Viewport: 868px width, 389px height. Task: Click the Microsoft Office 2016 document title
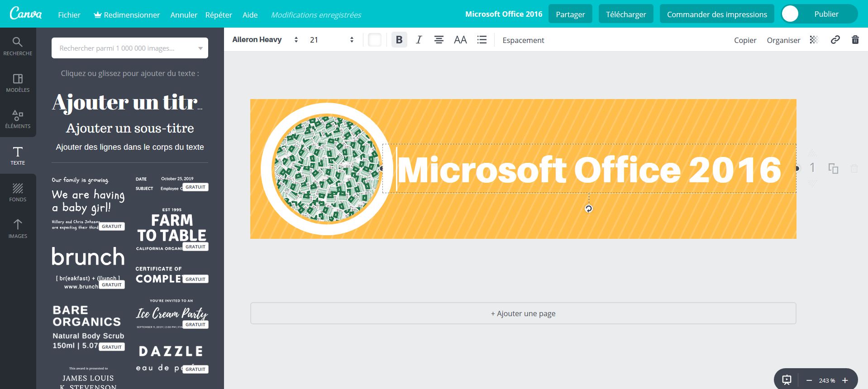(504, 14)
